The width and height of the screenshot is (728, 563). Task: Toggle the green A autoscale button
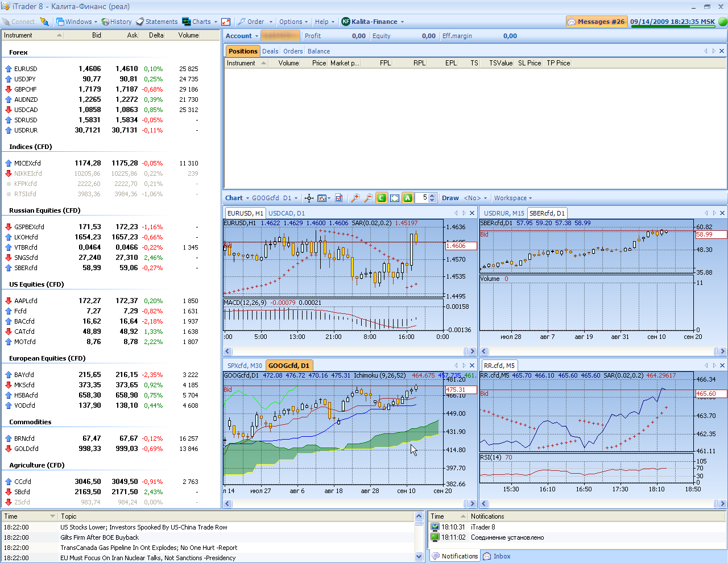click(x=408, y=198)
